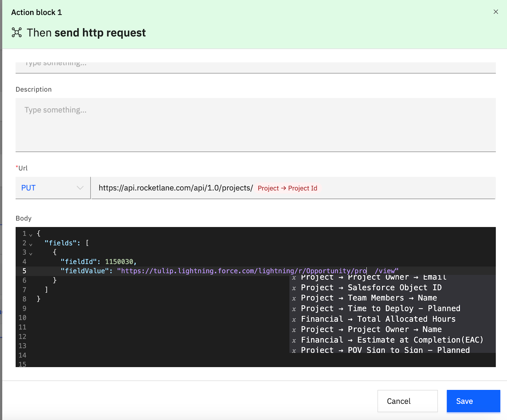Screen dimensions: 507x420
Task: Click the variable icon beside Salesforce Object ID
Action: (294, 288)
